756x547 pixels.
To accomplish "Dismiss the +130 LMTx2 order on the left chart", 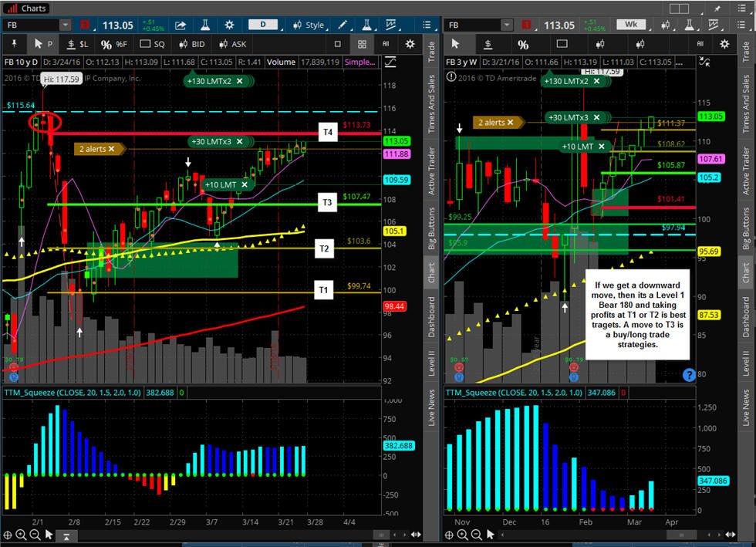I will click(x=240, y=81).
